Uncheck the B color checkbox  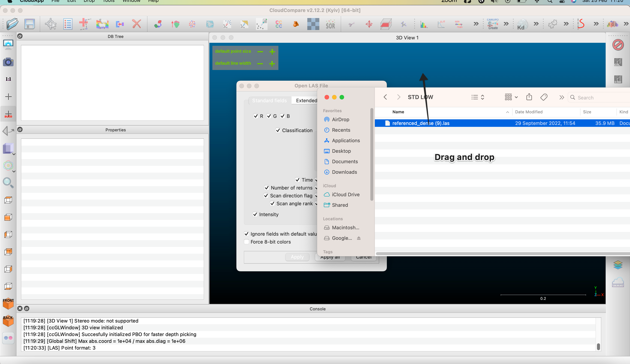click(x=282, y=116)
